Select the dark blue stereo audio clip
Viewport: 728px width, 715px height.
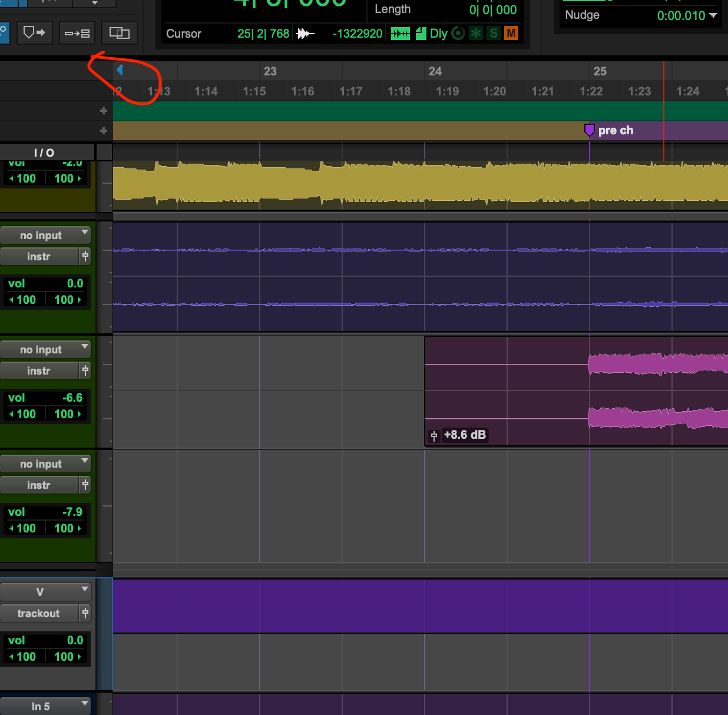421,277
